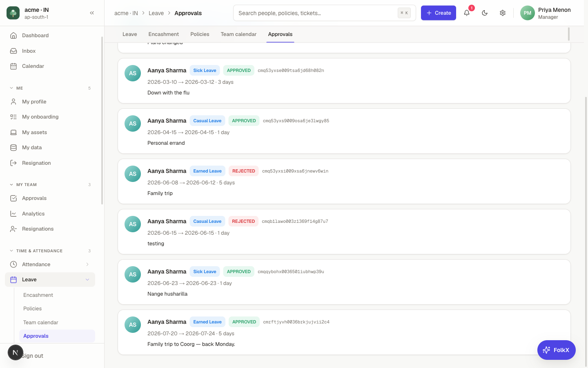Collapse the TIME & ATTENDANCE section chevron
This screenshot has width=588, height=368.
click(x=11, y=251)
